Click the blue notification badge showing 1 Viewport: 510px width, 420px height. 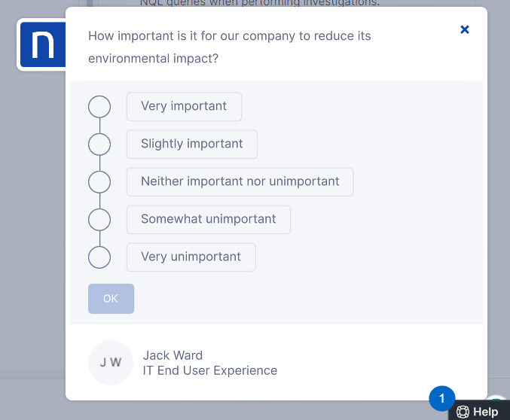coord(442,398)
